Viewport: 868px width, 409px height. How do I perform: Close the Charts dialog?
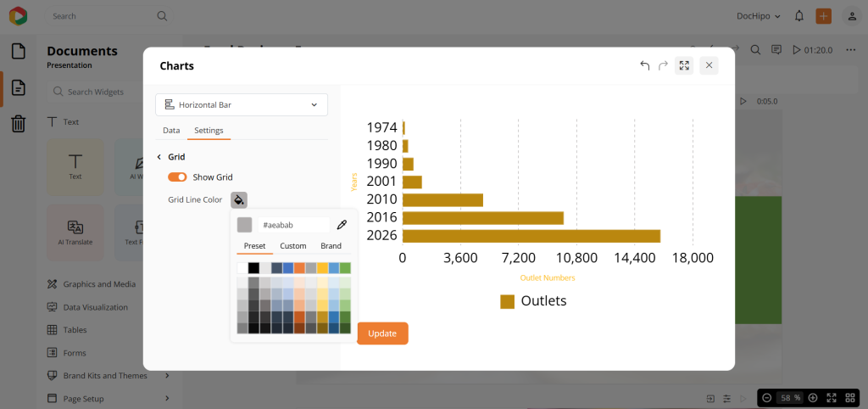(709, 65)
